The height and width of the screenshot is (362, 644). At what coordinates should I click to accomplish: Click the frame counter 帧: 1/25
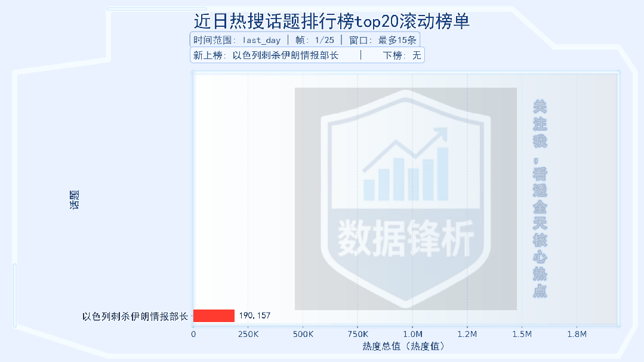pos(315,40)
